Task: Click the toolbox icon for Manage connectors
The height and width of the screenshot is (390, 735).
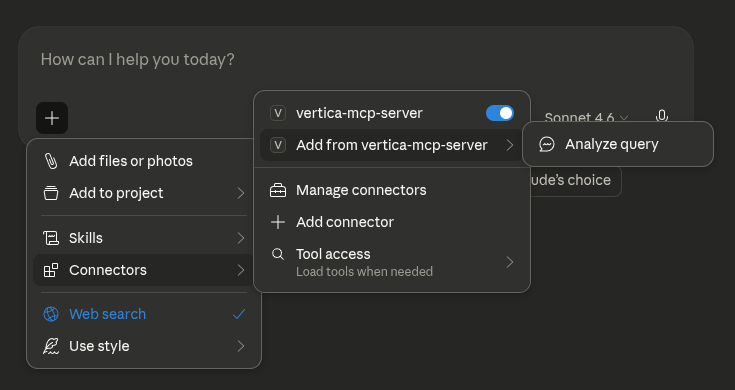Action: point(278,190)
